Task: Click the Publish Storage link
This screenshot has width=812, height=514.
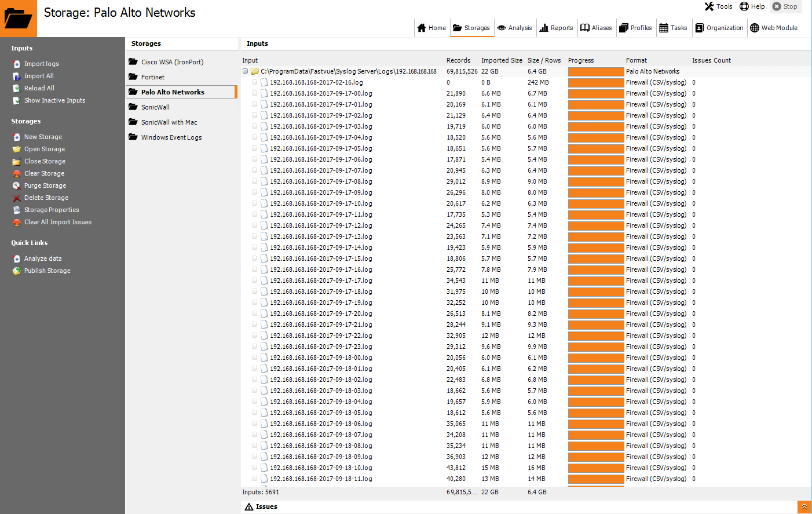Action: 47,271
